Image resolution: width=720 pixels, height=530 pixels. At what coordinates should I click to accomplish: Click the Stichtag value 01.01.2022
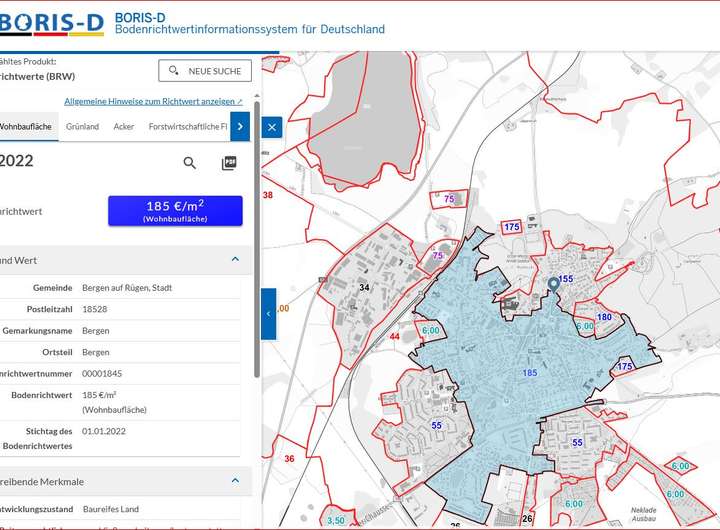[x=104, y=431]
